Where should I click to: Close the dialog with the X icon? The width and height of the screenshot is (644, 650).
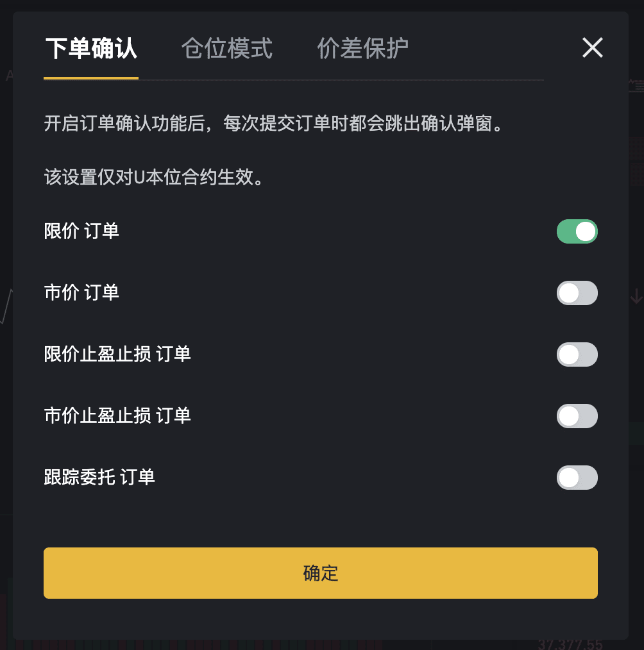592,47
